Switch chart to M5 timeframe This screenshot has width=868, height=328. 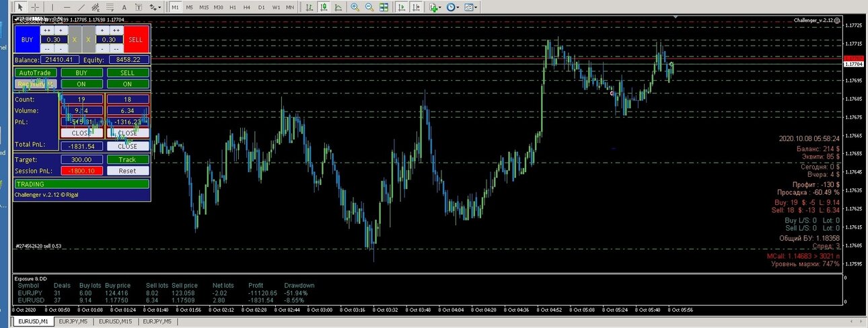click(189, 7)
